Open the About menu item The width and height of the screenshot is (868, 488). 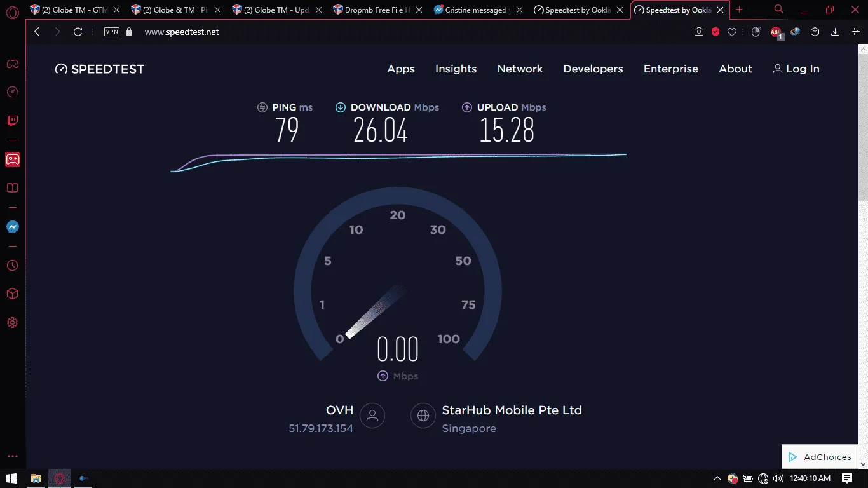[x=735, y=69]
